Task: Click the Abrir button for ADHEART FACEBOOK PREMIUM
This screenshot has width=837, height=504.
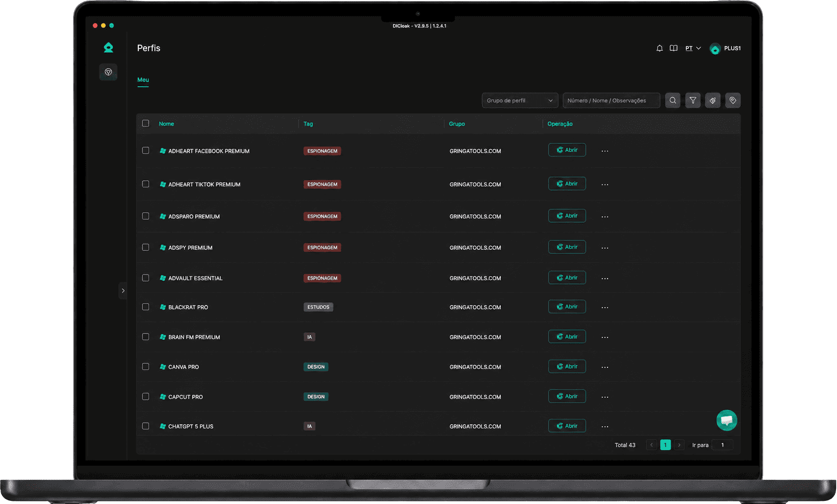Action: 567,150
